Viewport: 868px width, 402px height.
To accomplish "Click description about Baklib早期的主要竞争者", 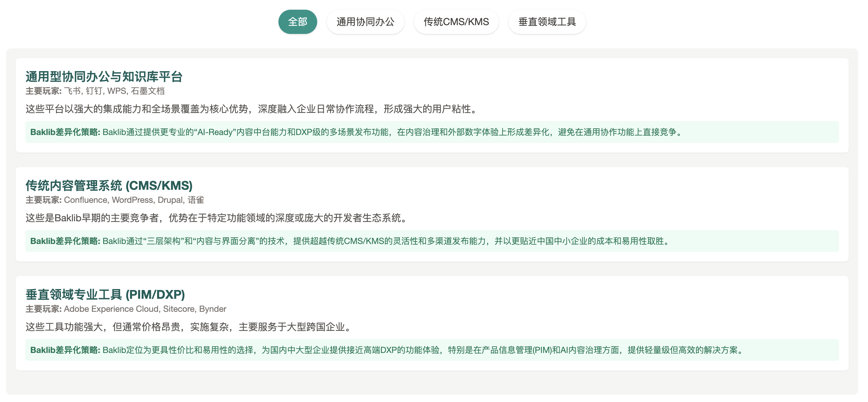I will pyautogui.click(x=217, y=218).
